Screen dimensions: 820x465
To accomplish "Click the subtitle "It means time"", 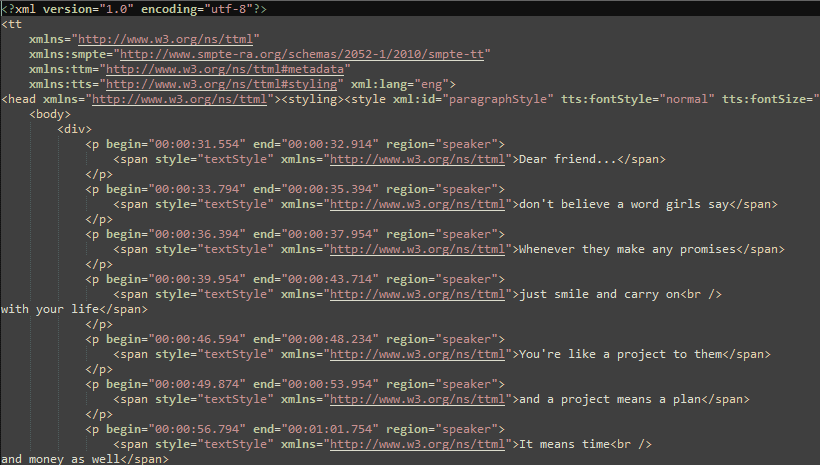I will click(564, 444).
